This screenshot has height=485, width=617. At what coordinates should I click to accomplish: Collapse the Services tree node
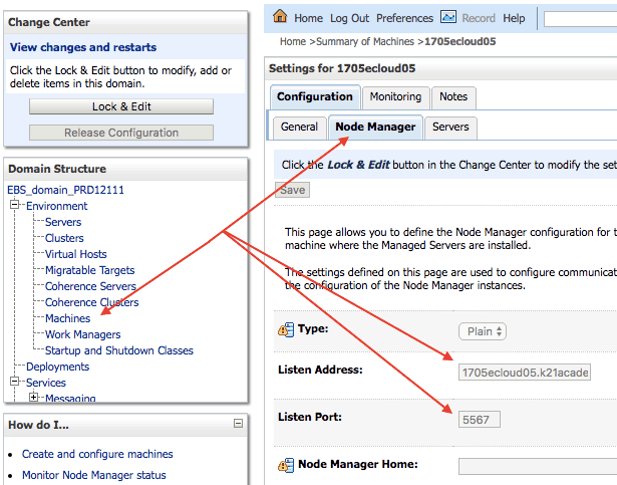(x=15, y=382)
